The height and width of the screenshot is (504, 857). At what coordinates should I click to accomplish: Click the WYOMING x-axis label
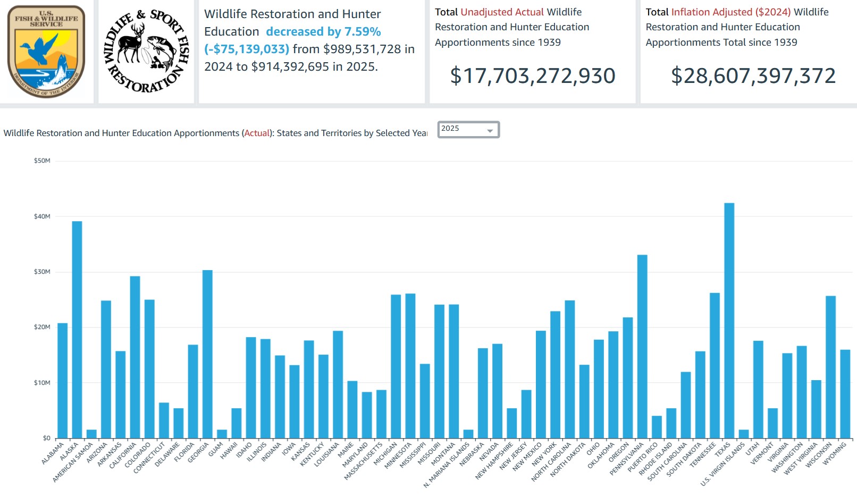(835, 453)
